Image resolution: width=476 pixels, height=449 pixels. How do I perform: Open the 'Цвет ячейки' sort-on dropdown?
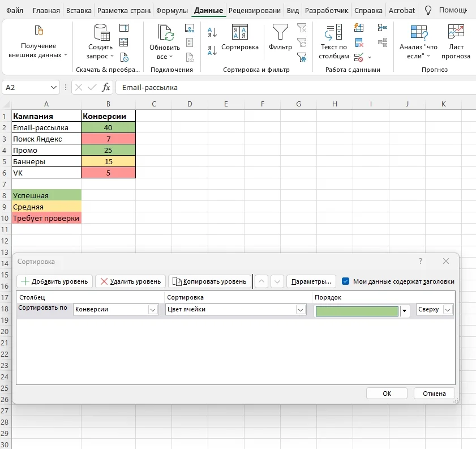[x=301, y=310]
